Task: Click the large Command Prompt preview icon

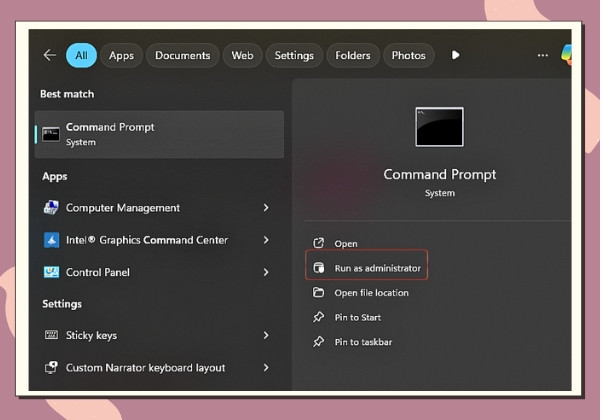Action: 439,127
